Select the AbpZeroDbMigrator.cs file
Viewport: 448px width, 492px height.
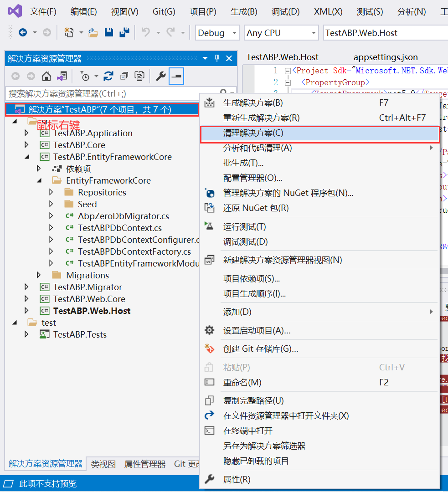pyautogui.click(x=124, y=216)
